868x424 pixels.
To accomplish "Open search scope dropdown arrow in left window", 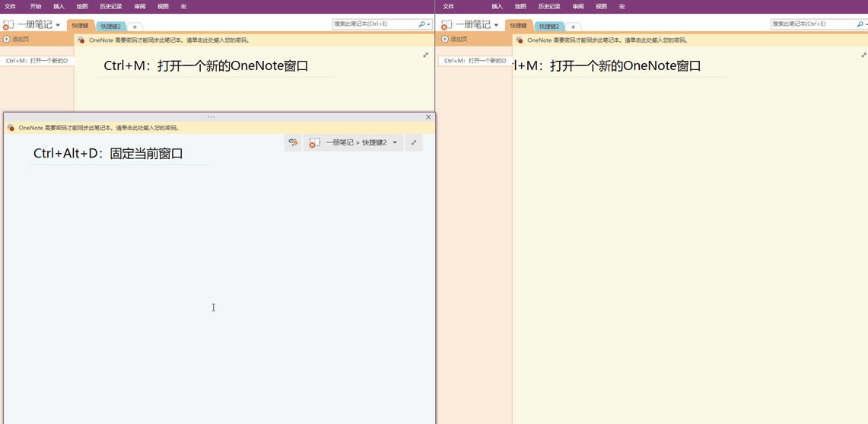I will [428, 25].
